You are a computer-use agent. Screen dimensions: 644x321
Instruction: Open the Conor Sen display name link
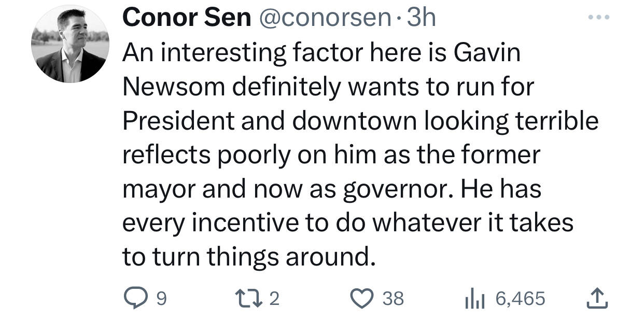[187, 19]
